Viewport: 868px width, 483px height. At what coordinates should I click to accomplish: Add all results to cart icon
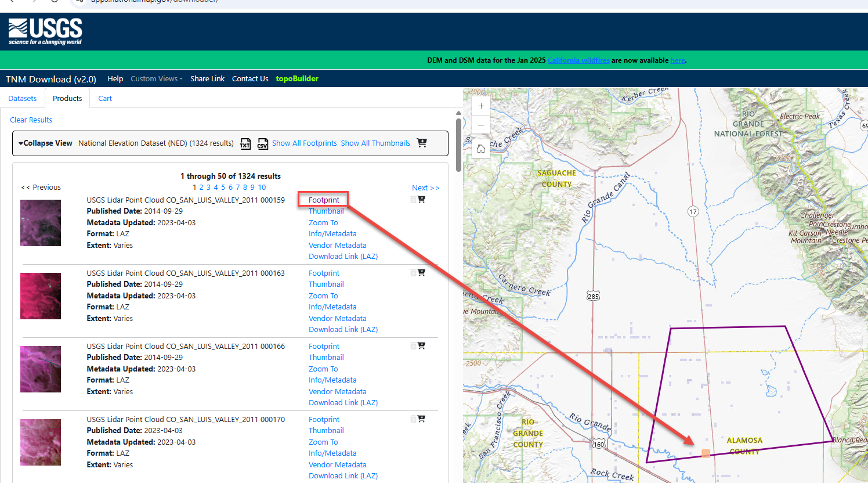coord(422,143)
